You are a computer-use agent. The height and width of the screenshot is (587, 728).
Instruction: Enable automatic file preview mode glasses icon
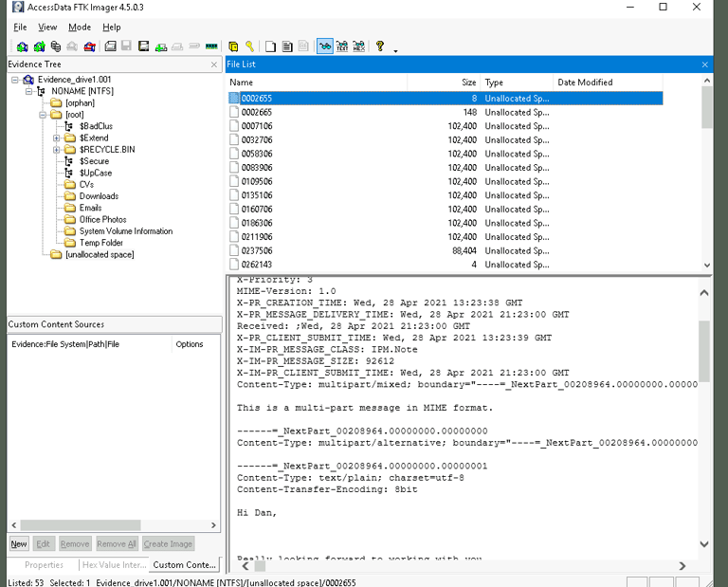point(325,46)
